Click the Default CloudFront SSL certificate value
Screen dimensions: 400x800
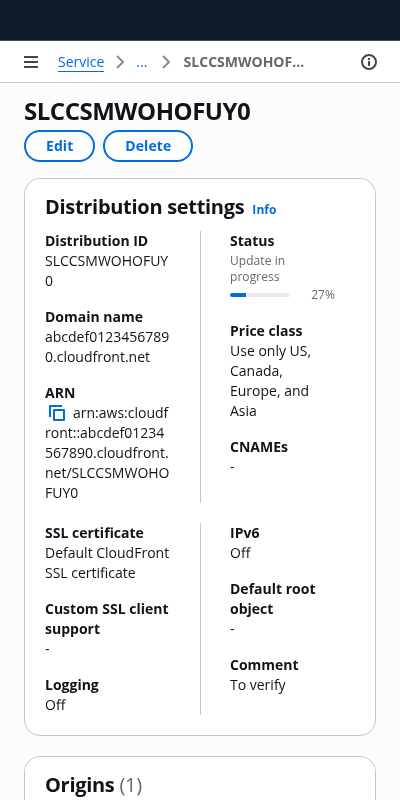107,563
